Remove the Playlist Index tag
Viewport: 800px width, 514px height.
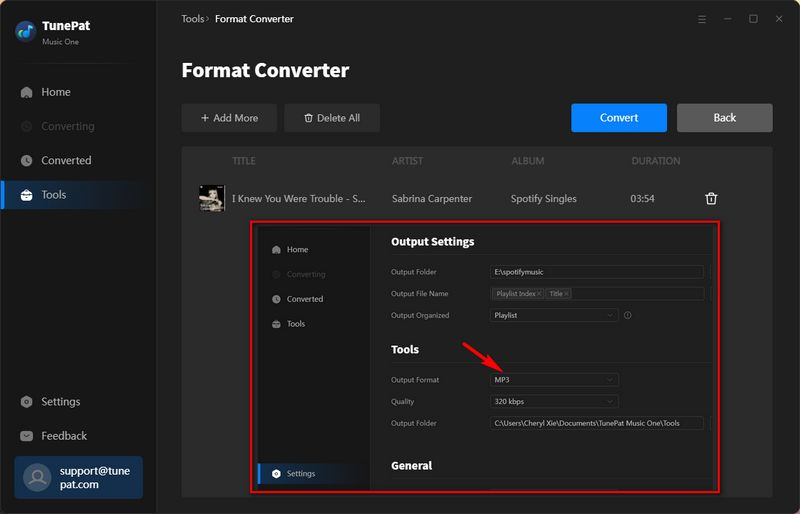point(539,294)
